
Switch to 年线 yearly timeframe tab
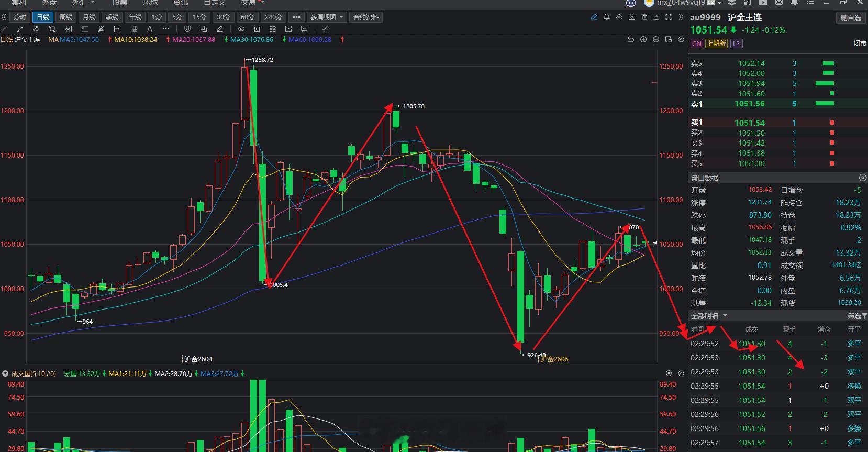point(135,17)
